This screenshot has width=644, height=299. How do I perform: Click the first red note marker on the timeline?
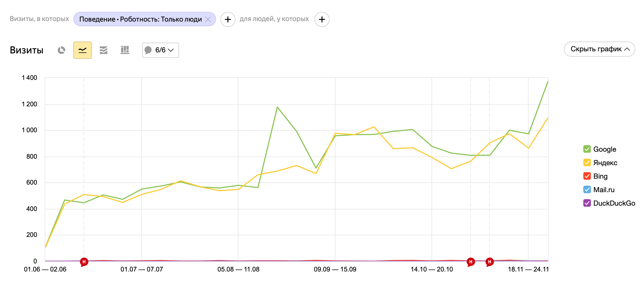[x=84, y=261]
